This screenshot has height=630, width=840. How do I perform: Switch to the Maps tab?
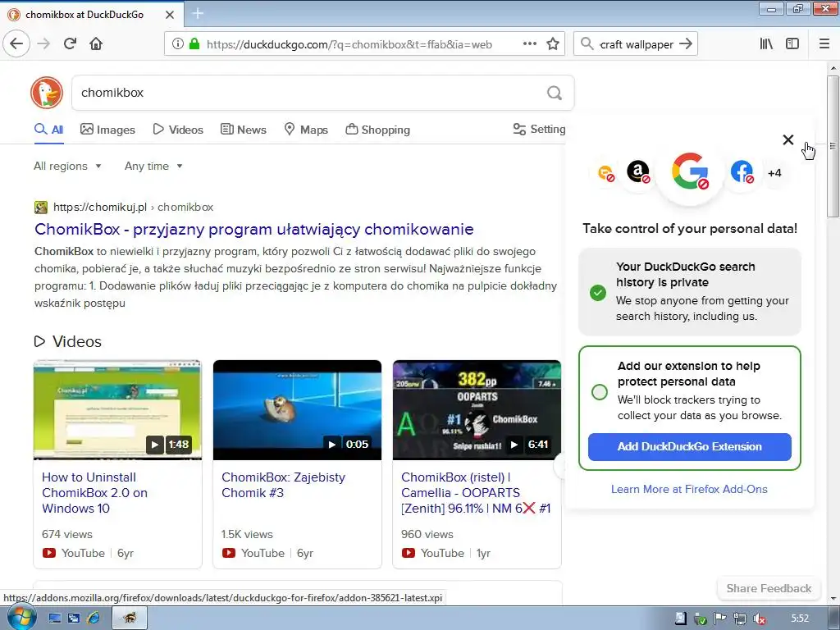(x=306, y=130)
